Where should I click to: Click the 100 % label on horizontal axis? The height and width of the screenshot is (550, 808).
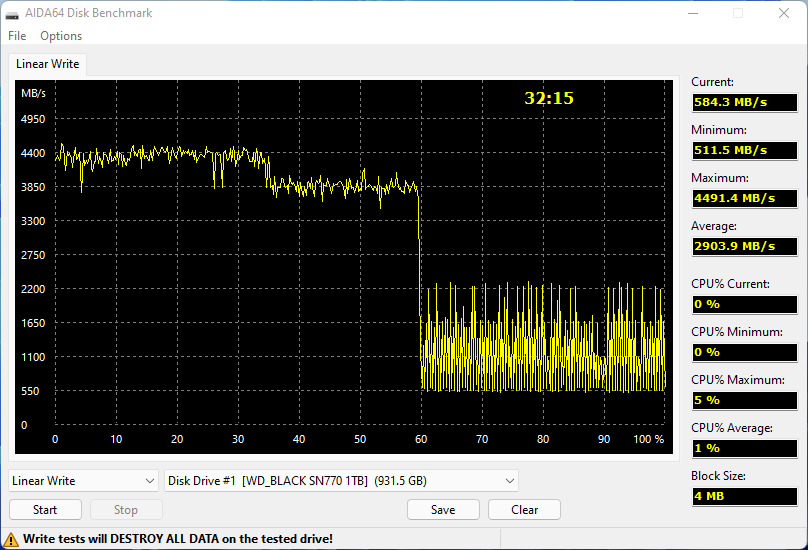pyautogui.click(x=649, y=439)
